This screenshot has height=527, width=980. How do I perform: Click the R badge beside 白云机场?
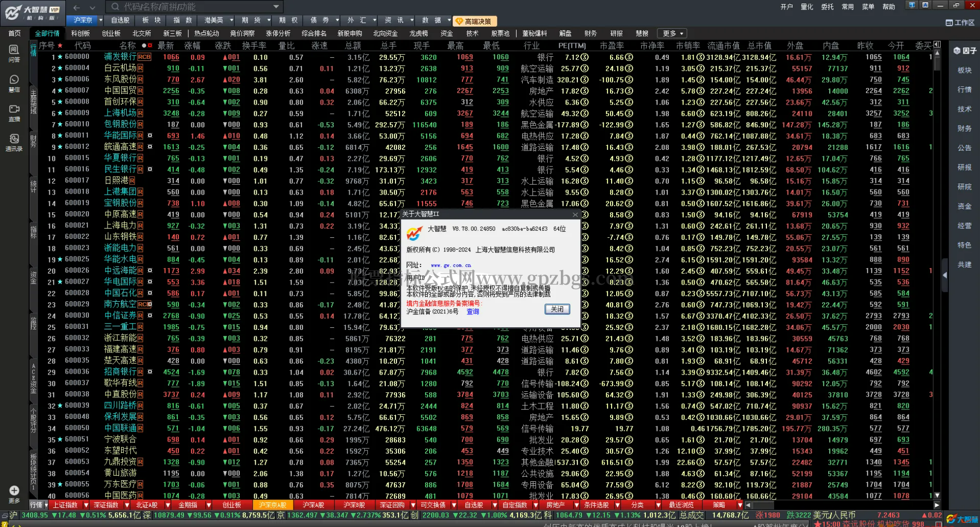coord(140,68)
